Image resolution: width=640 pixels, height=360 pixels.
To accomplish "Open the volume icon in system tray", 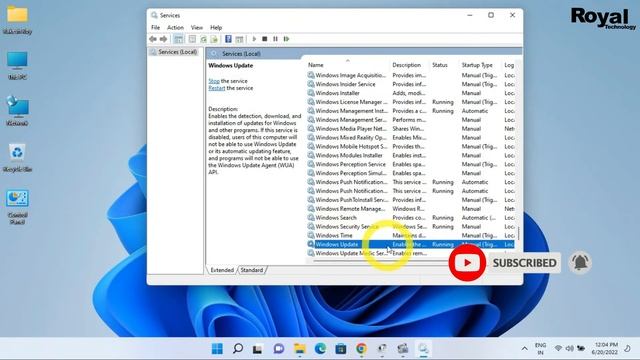I will [569, 348].
